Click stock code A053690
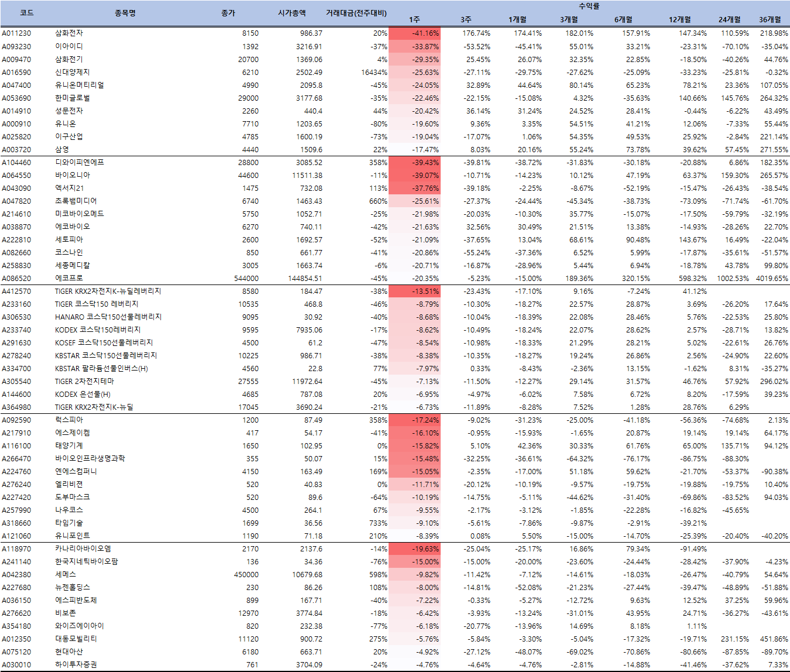This screenshot has height=672, width=790. 16,98
